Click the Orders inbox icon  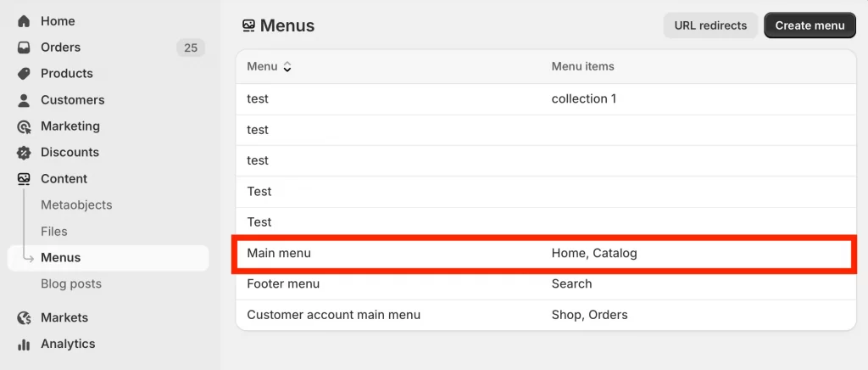(24, 48)
